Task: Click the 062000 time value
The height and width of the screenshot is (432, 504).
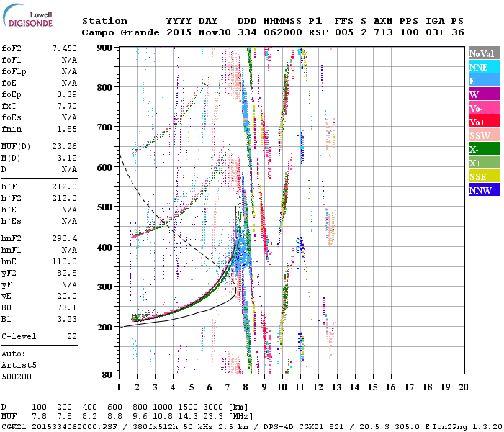Action: pos(283,32)
